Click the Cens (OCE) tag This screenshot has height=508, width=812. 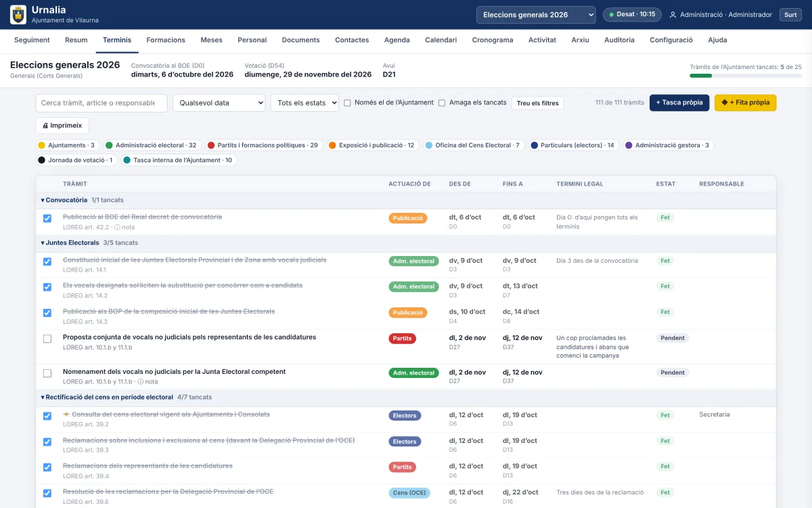pyautogui.click(x=409, y=493)
